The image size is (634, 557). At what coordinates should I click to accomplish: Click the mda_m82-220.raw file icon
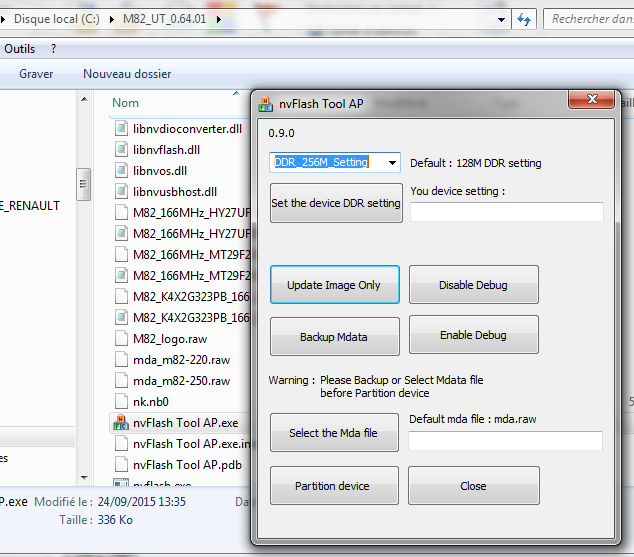pos(119,360)
